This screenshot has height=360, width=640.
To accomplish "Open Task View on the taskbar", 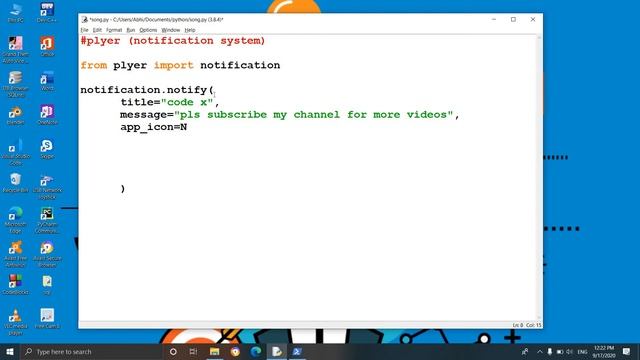I will click(193, 351).
